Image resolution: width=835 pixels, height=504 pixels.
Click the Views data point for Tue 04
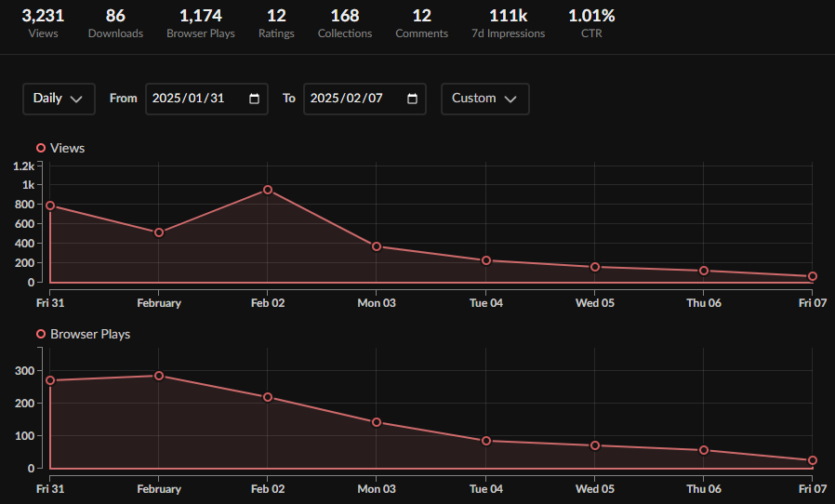(485, 260)
